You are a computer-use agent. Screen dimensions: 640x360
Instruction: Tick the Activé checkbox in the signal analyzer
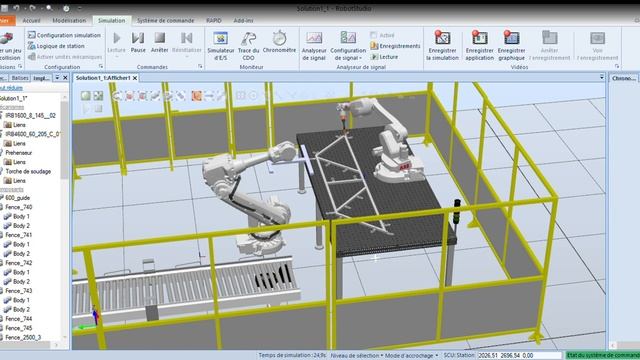pyautogui.click(x=373, y=35)
